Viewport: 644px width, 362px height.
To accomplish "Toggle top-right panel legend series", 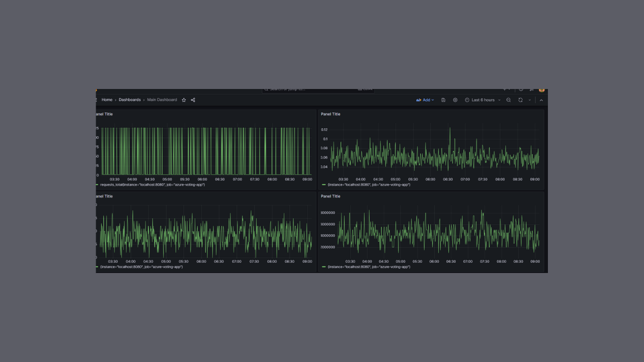I will tap(369, 185).
